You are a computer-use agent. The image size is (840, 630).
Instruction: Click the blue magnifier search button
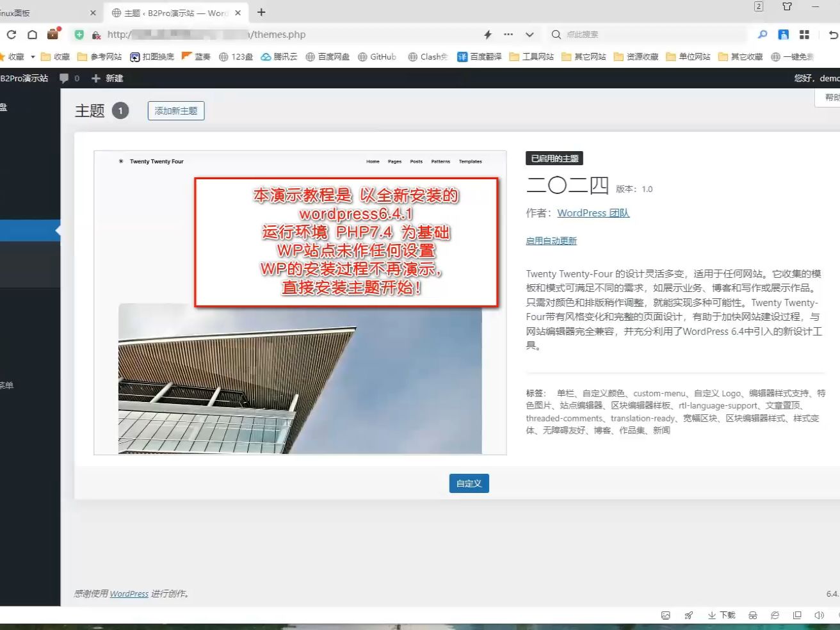tap(762, 35)
